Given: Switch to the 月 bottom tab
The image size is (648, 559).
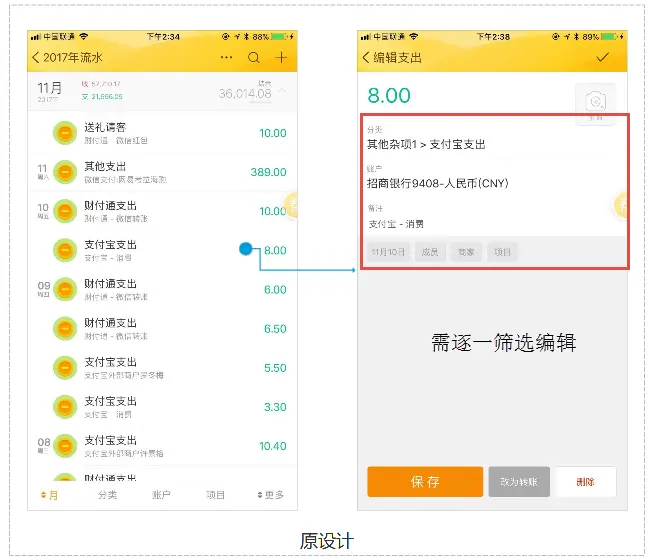Looking at the screenshot, I should pos(49,495).
